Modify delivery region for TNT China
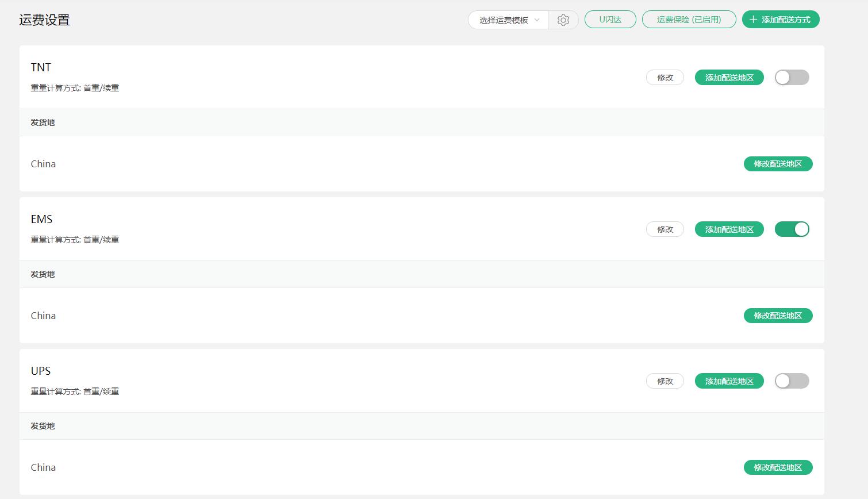868x499 pixels. 778,164
